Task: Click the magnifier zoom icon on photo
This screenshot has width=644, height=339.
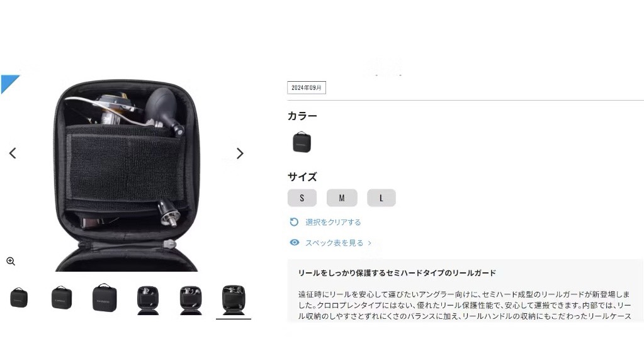Action: tap(11, 262)
